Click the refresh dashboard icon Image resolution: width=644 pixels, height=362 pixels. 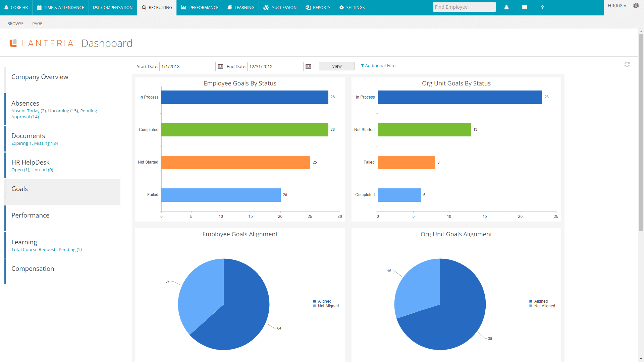pyautogui.click(x=627, y=64)
